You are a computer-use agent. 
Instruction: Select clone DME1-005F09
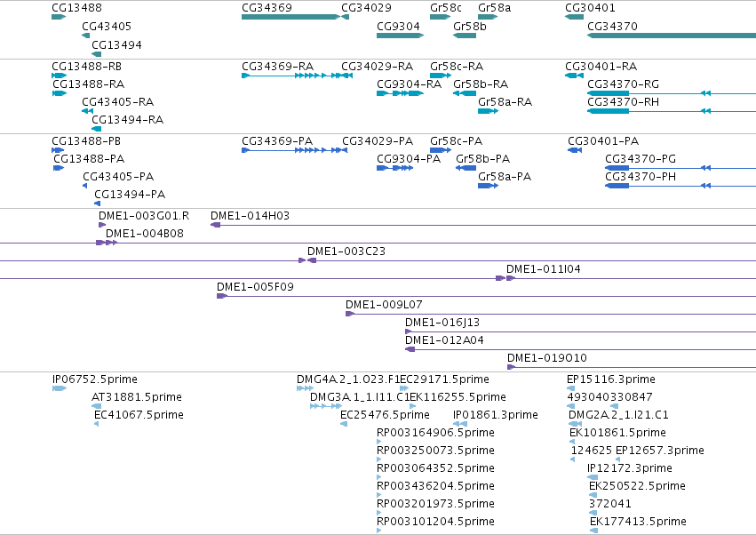pyautogui.click(x=256, y=288)
